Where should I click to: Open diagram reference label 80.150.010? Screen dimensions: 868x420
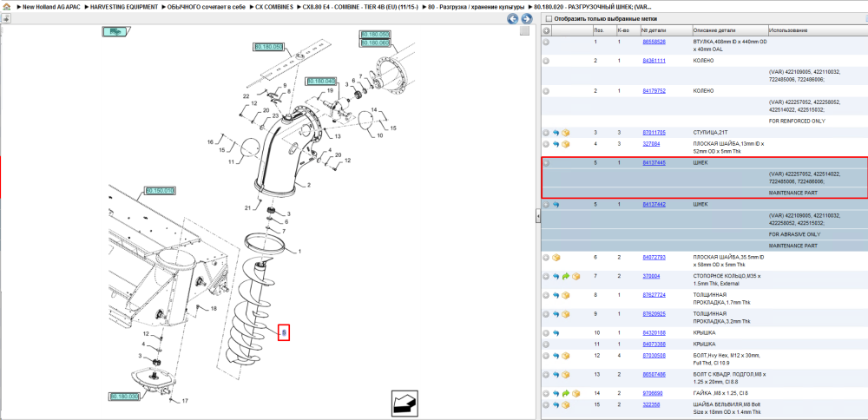(x=160, y=190)
